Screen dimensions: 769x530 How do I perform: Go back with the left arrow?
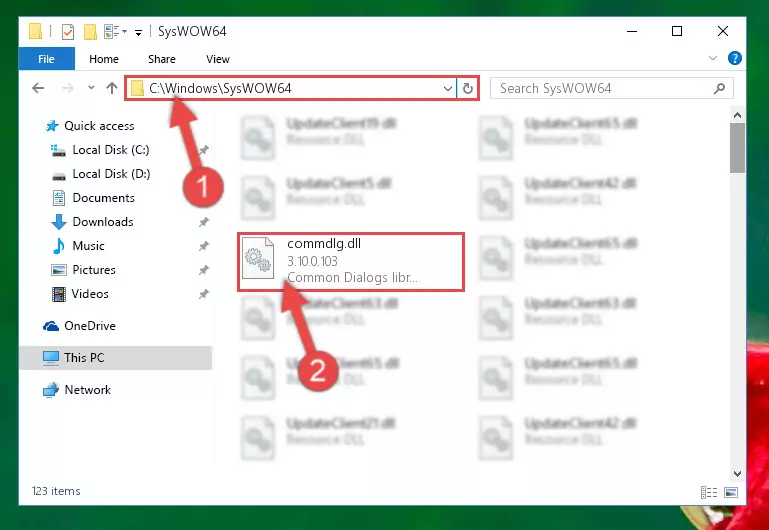pos(38,88)
